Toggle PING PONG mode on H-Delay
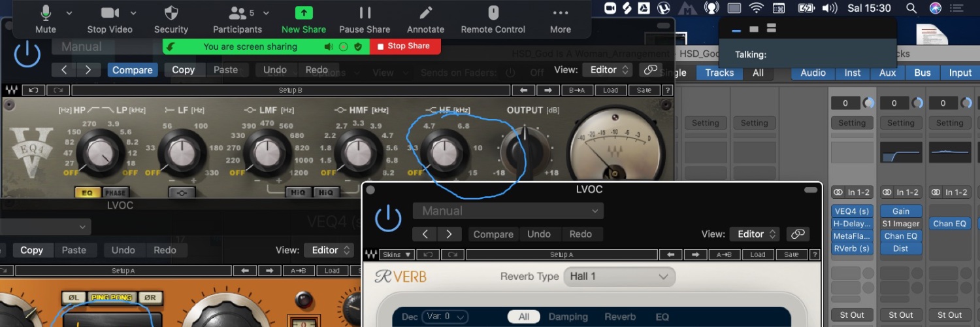 click(111, 298)
